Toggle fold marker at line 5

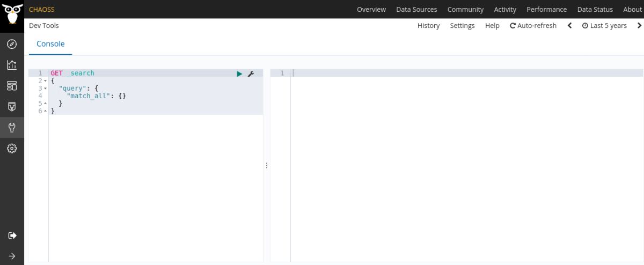click(x=46, y=104)
